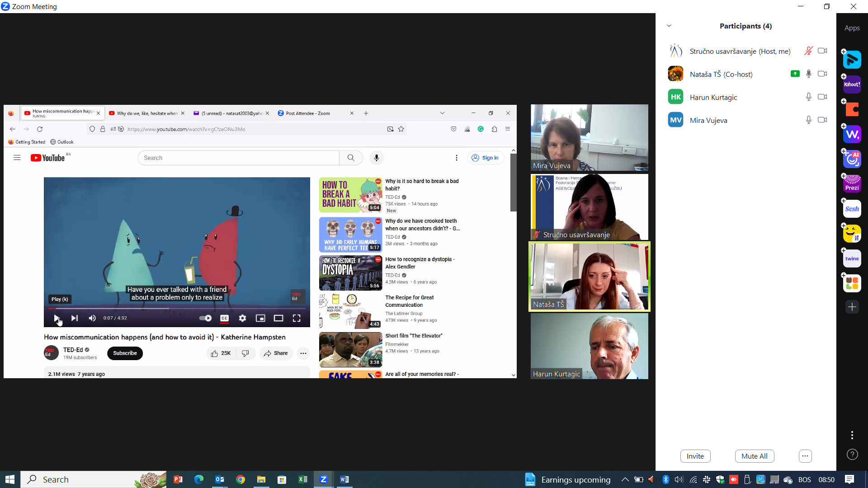Screen dimensions: 868x488
Task: Show hidden icons chevron in system tray
Action: [625, 479]
